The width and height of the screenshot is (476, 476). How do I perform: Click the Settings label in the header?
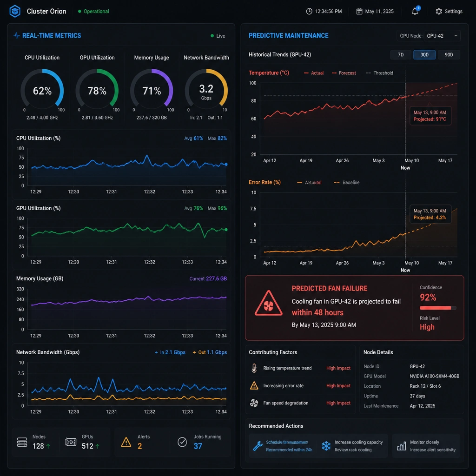(453, 11)
